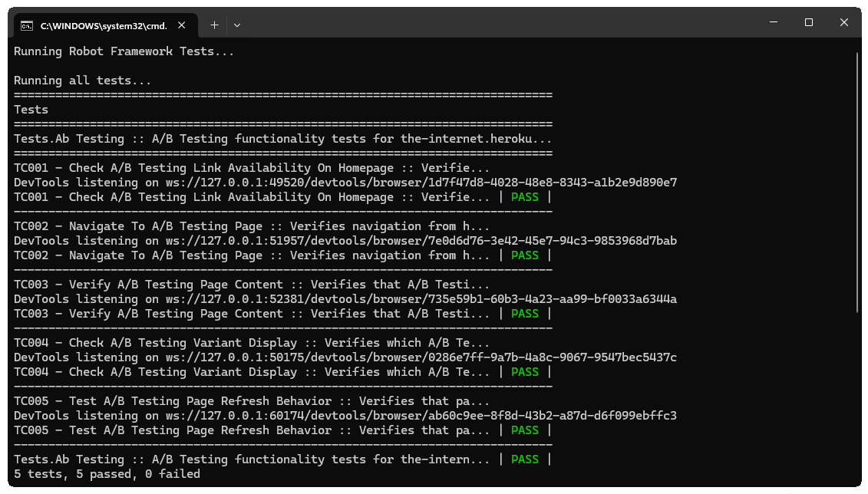Click the green PASS status for TC004
Screen dimensions: 868x494
525,372
